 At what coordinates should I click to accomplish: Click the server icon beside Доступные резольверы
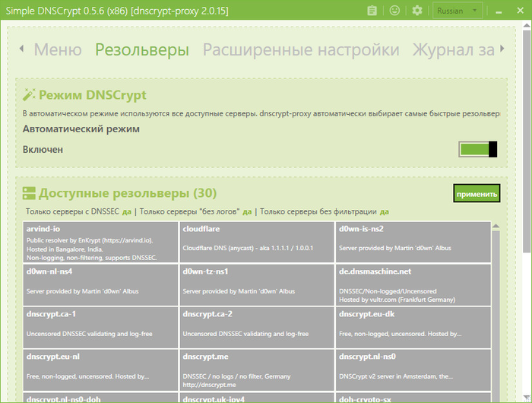[x=30, y=193]
